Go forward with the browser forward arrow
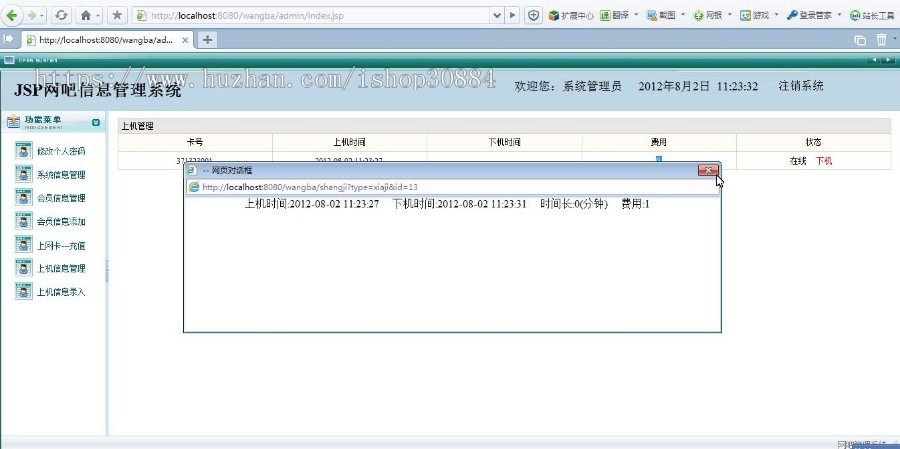 click(32, 16)
